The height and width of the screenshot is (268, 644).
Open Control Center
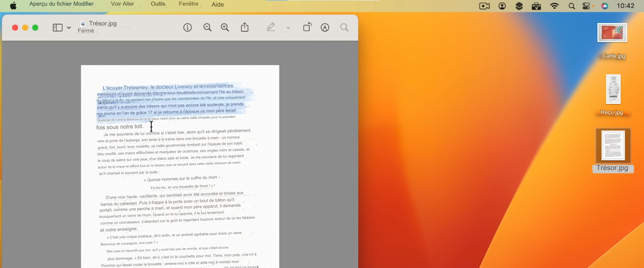pos(586,6)
